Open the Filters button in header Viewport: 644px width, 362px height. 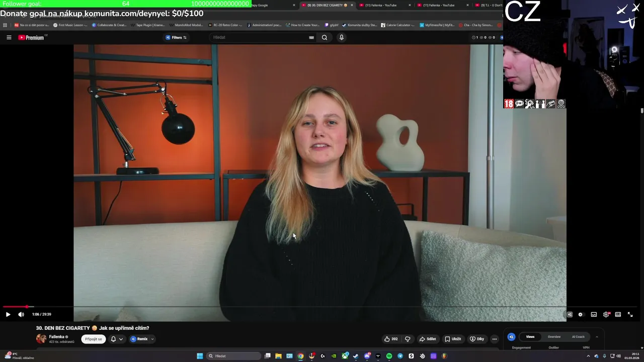point(176,37)
